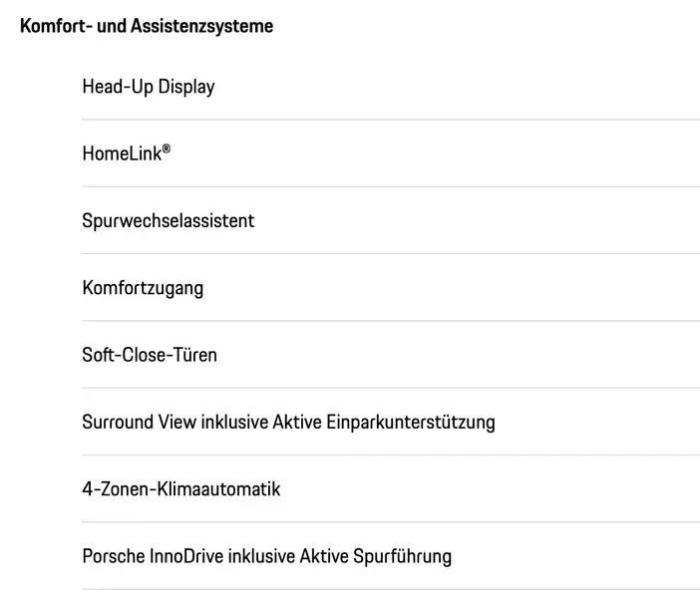The image size is (700, 598).
Task: Choose the Spurwechselassistent option
Action: (168, 220)
